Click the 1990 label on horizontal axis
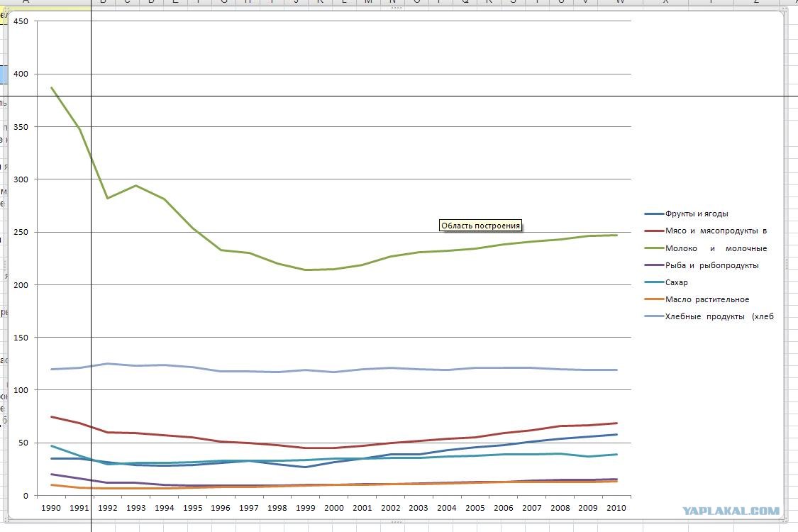798x532 pixels. click(51, 508)
